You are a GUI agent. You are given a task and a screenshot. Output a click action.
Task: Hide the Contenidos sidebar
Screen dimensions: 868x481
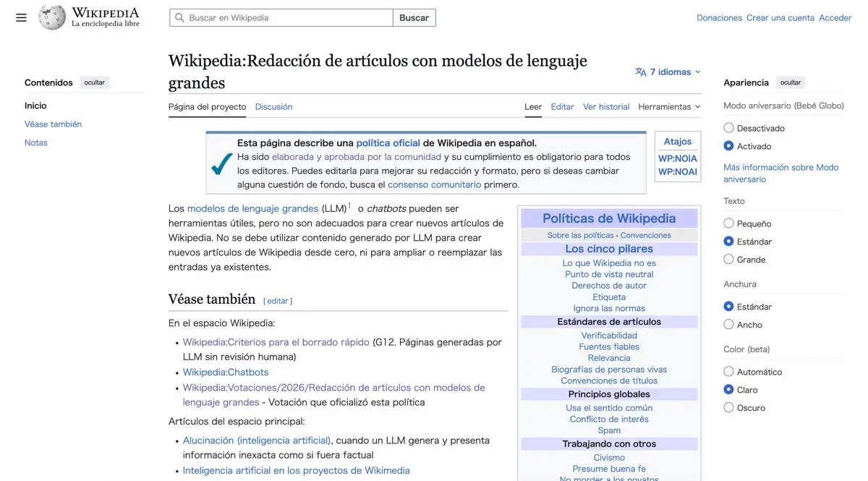[x=95, y=82]
